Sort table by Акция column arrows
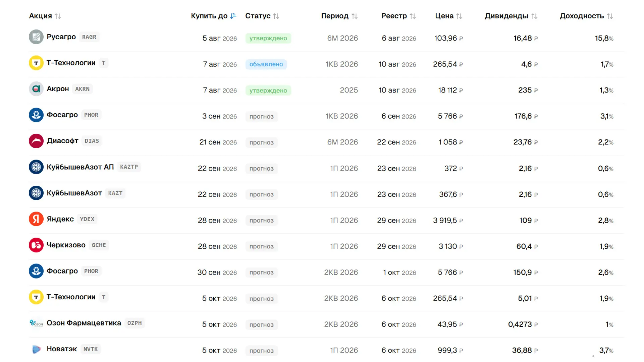 tap(58, 16)
